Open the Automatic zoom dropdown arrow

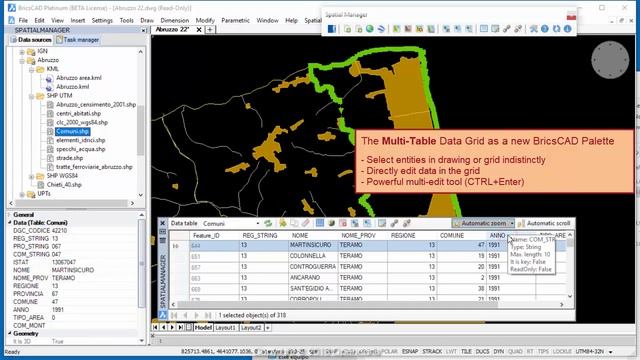[x=512, y=223]
